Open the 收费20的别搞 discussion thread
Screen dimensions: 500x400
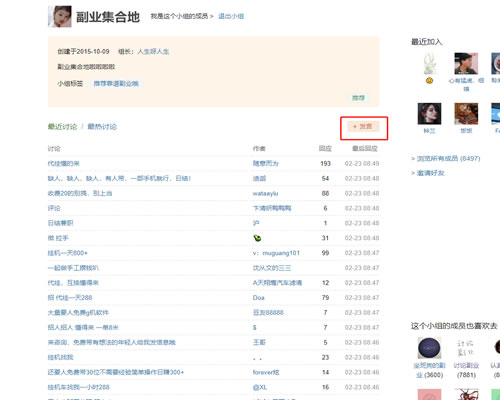(x=80, y=193)
